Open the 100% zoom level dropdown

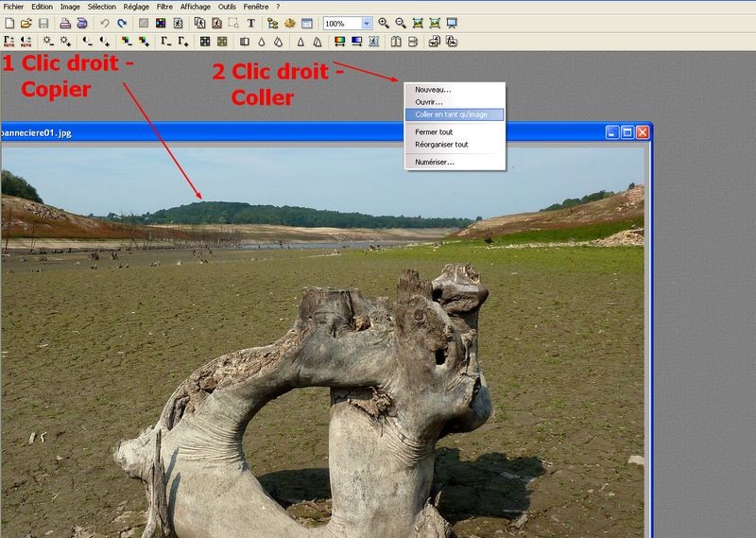point(367,23)
